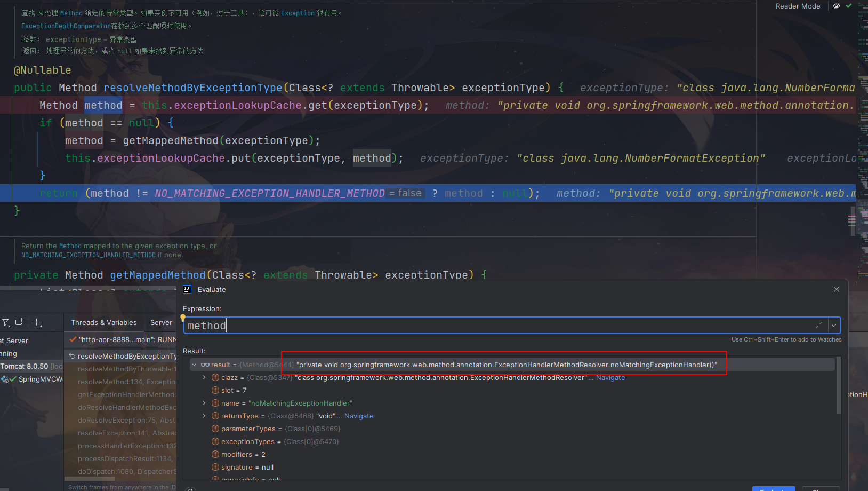The height and width of the screenshot is (491, 868).
Task: Click the crossed-out eye inspections icon
Action: pyautogui.click(x=837, y=6)
